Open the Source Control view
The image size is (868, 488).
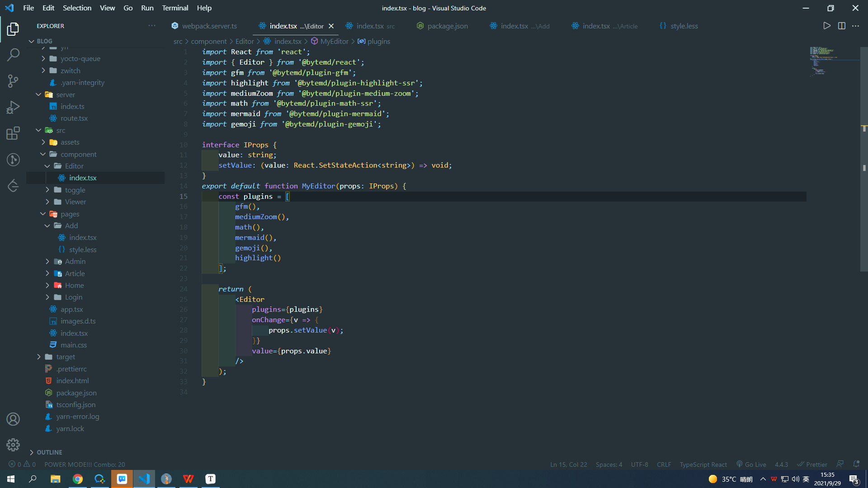coord(13,81)
